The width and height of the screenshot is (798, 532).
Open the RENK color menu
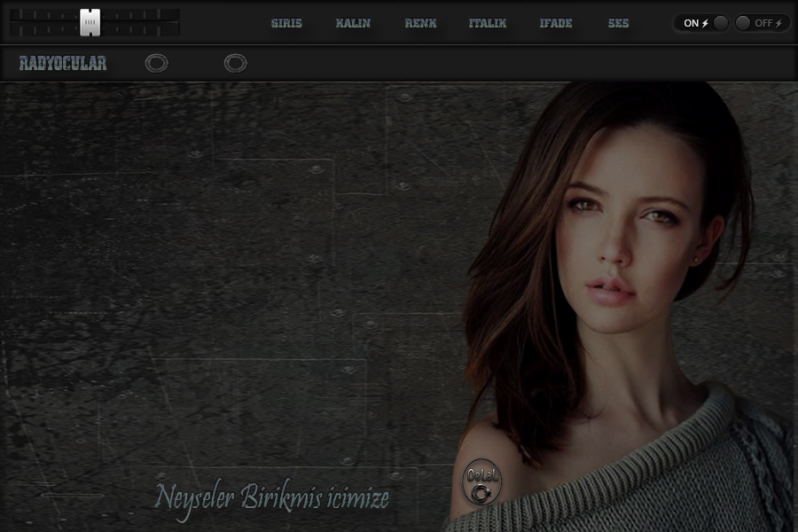(420, 24)
